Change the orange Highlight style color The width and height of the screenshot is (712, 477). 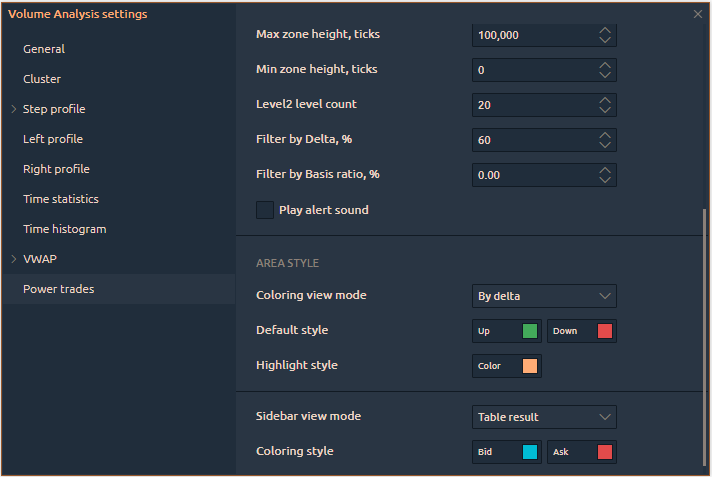(529, 366)
